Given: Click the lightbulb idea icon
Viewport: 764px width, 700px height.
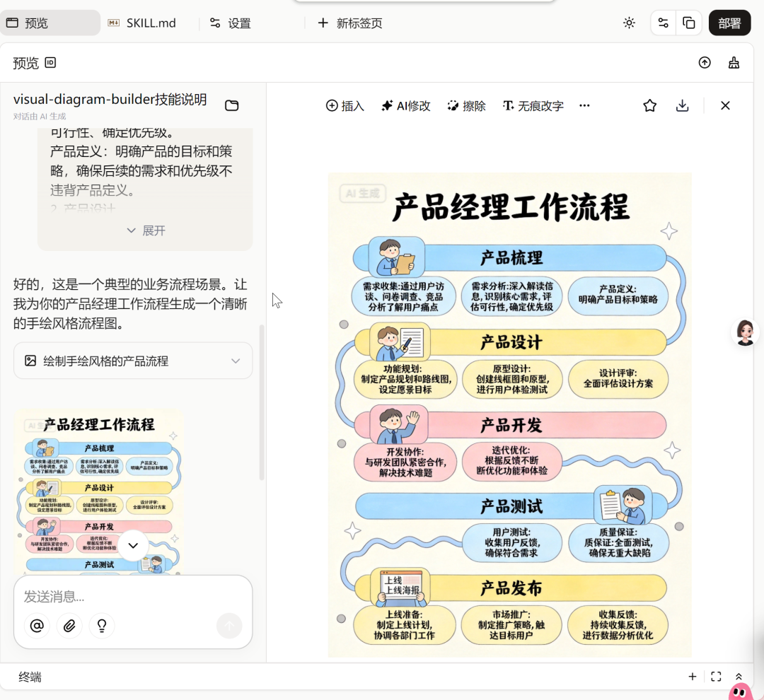Looking at the screenshot, I should pos(102,626).
